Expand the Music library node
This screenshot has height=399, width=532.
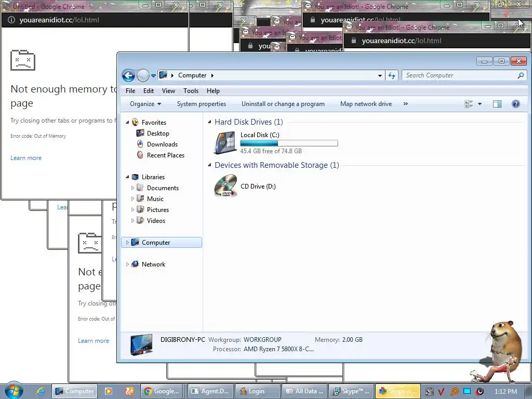132,198
